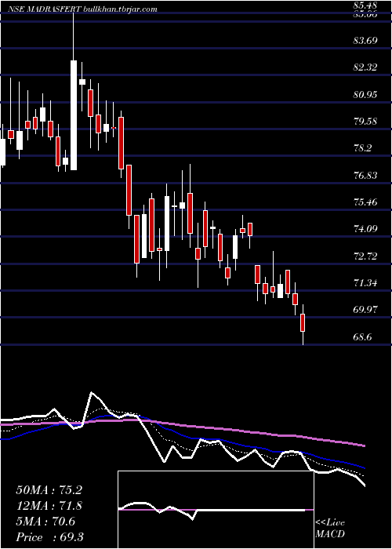
Task: Click the 80.95 price axis label
Action: 365,95
